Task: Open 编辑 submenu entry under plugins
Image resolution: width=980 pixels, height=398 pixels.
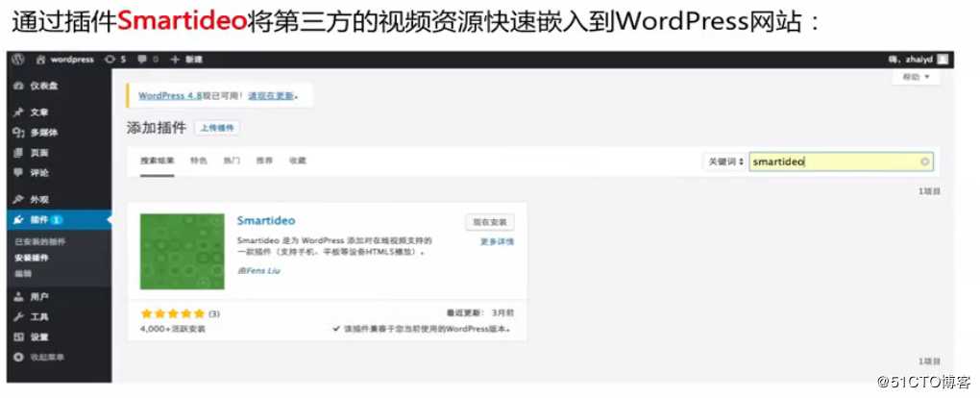Action: 23,273
